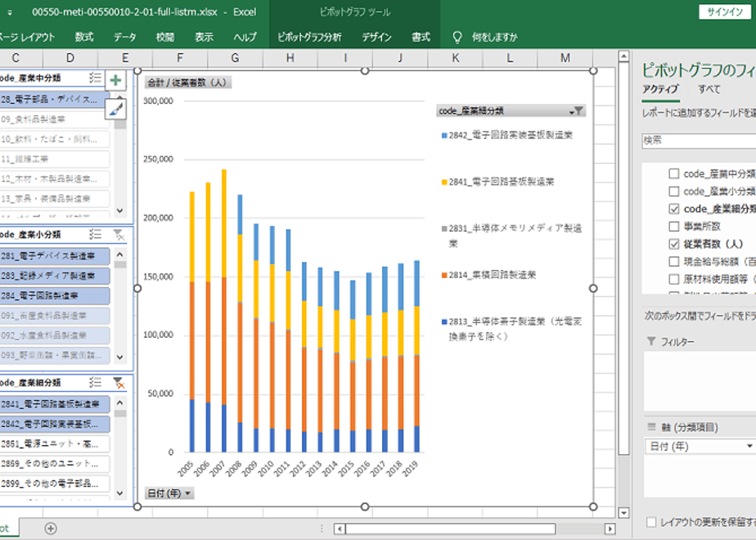Click the サインイン button
Viewport: 756px width, 540px height.
point(725,12)
